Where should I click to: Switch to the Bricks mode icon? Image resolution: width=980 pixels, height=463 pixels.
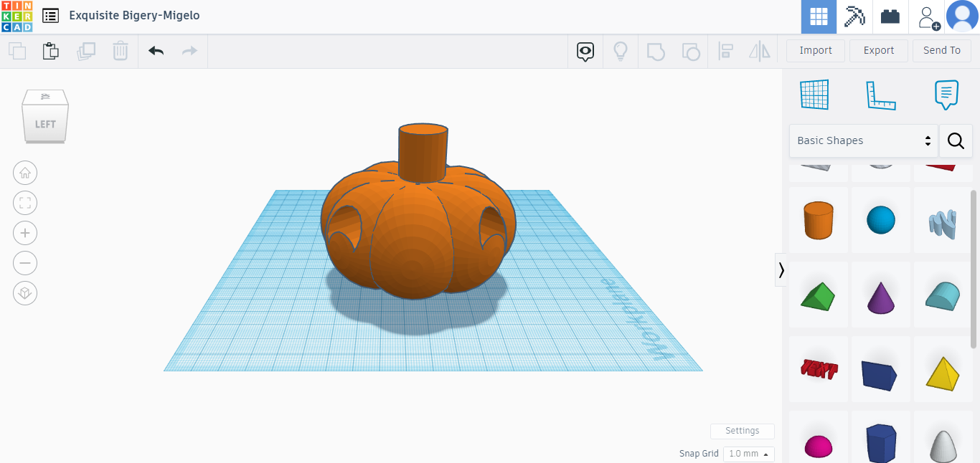(x=890, y=16)
